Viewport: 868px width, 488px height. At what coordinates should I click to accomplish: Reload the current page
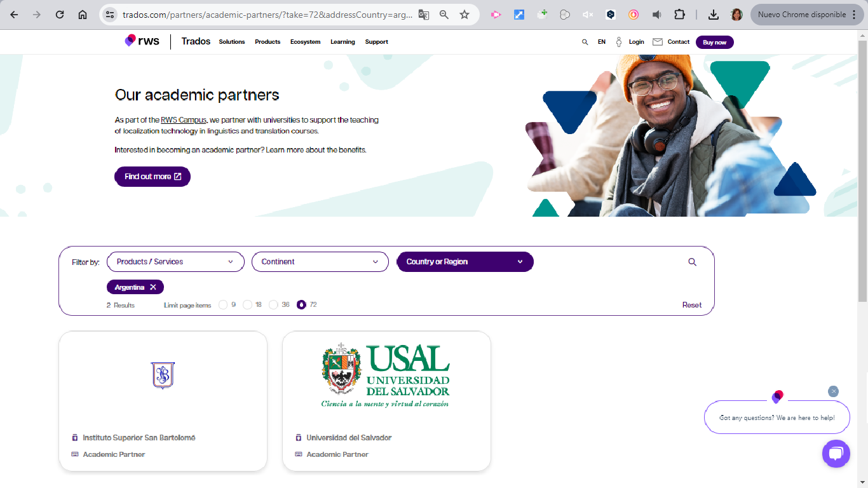60,15
